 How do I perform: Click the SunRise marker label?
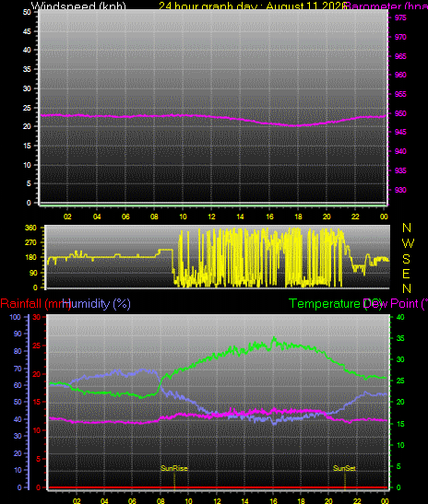tap(174, 468)
